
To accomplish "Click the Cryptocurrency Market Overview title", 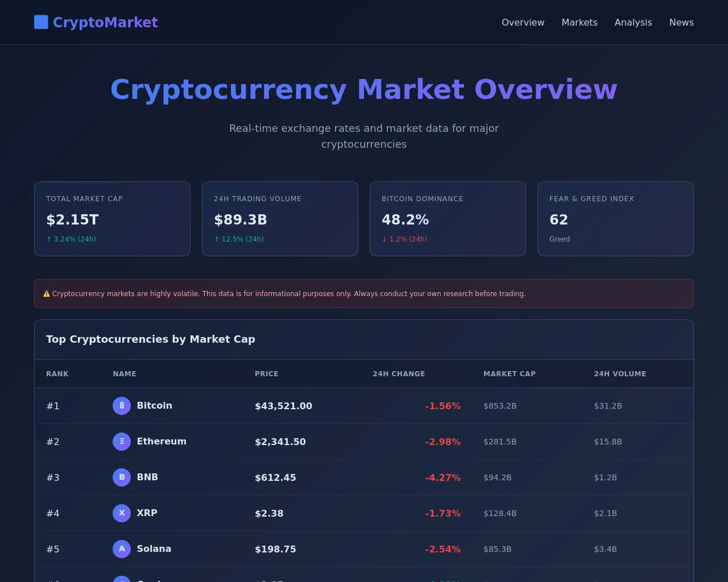I will coord(364,90).
